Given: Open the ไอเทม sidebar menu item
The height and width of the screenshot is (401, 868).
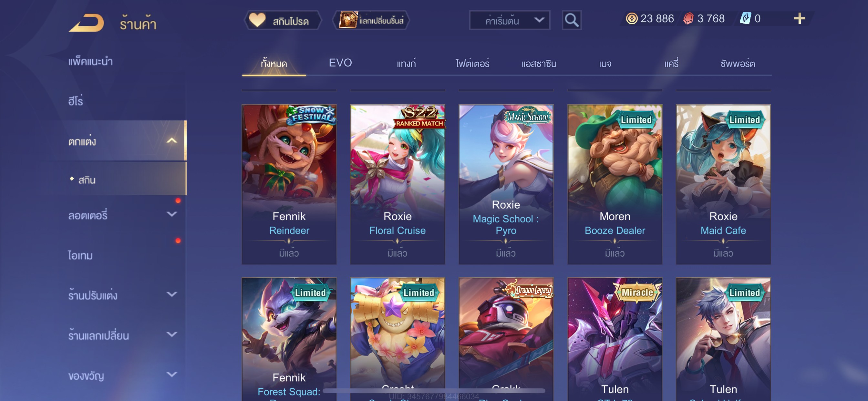Looking at the screenshot, I should (80, 255).
